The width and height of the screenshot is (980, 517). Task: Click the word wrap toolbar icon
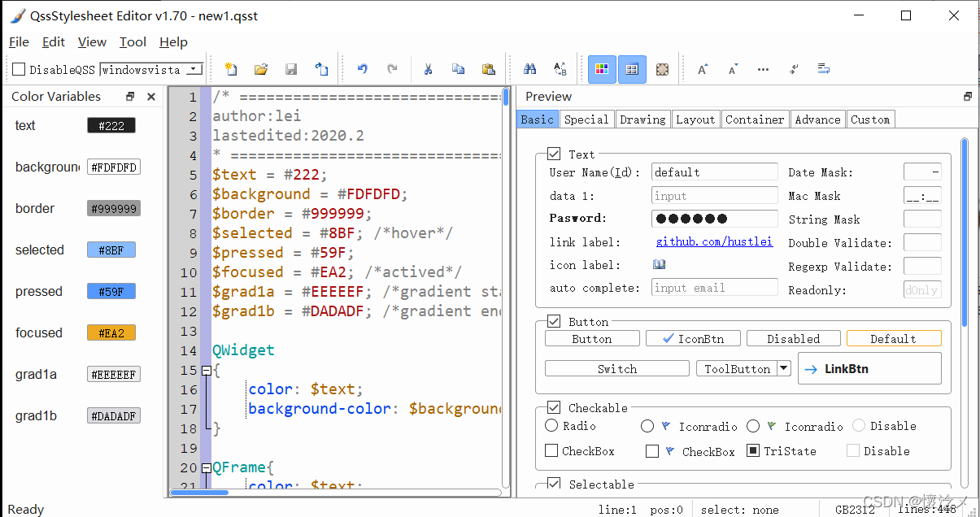824,70
